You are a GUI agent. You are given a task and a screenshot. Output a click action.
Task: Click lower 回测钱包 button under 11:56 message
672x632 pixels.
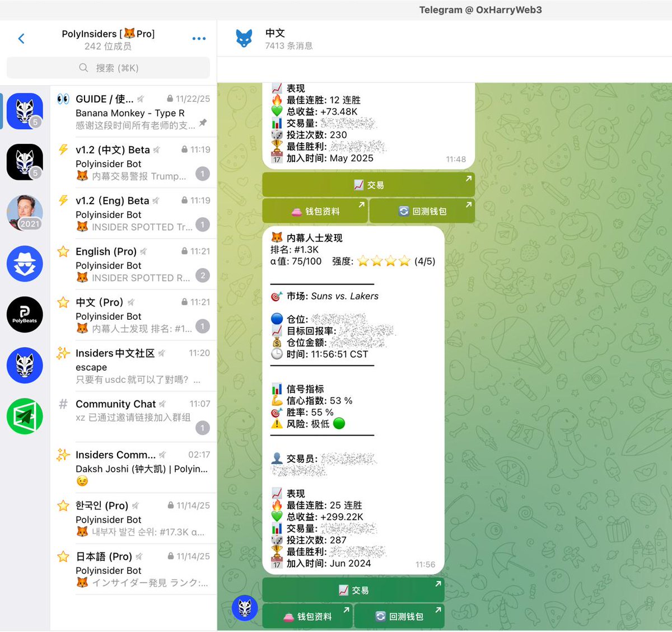399,616
